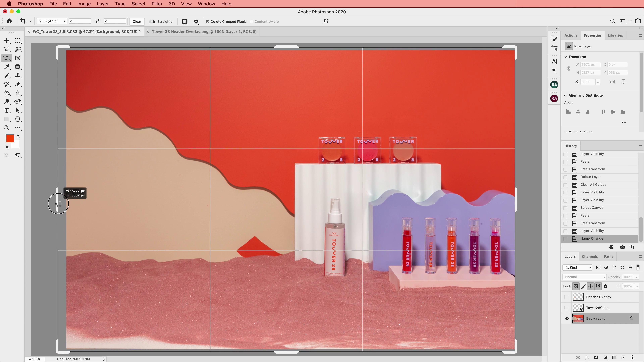644x362 pixels.
Task: Select the Magic Wand tool
Action: coord(18,49)
